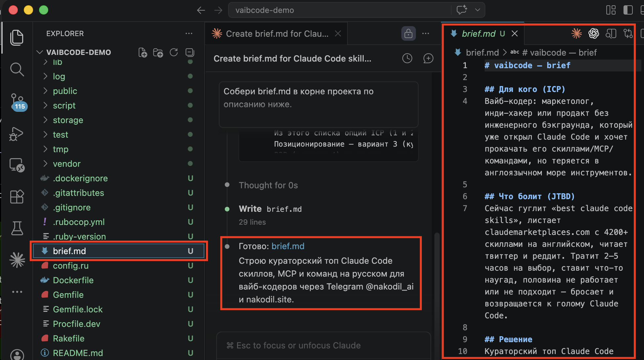The image size is (644, 360).
Task: Open the Remote Explorer view
Action: pyautogui.click(x=17, y=165)
